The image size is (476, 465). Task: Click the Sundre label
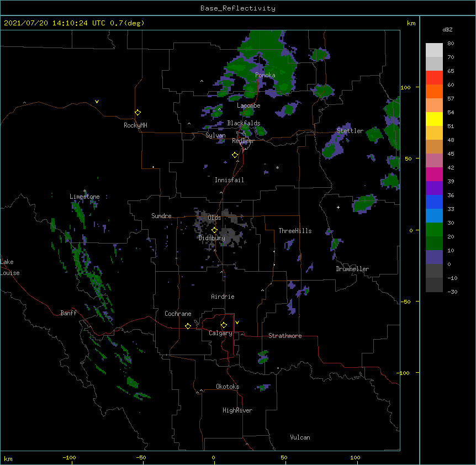[x=161, y=216]
